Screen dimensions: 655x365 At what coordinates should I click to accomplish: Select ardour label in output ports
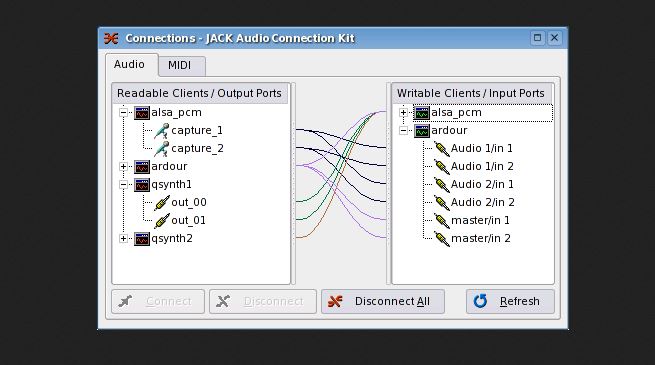point(169,167)
